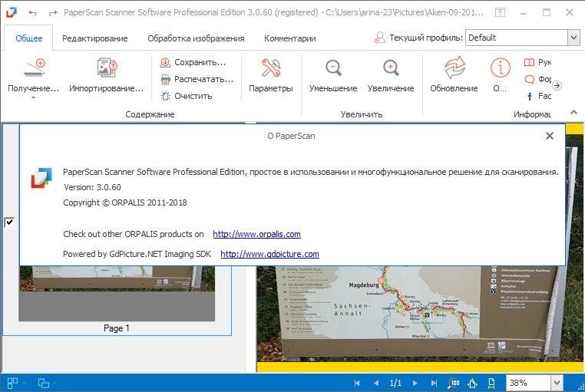Collapse the ribbon with the chevron
This screenshot has height=392, width=585.
point(573,112)
